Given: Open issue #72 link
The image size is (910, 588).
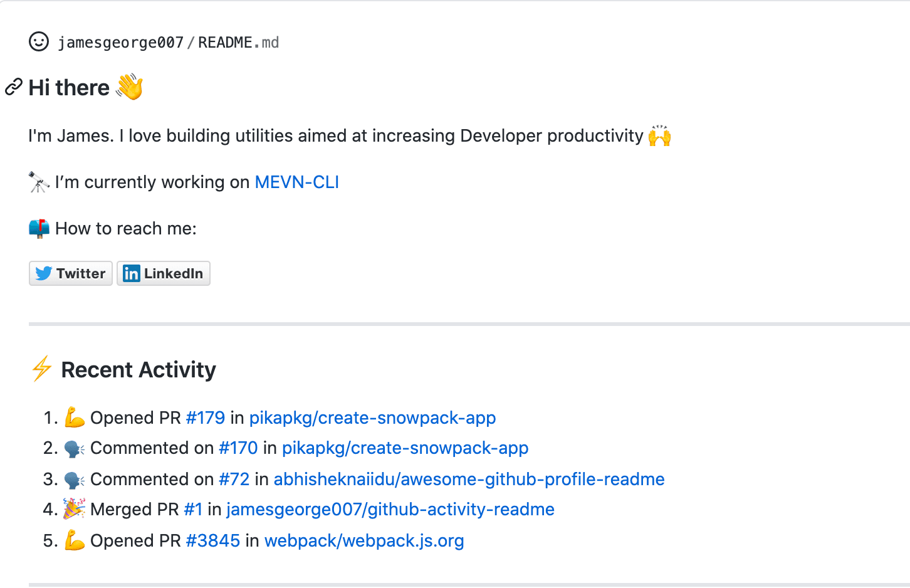Looking at the screenshot, I should (x=234, y=480).
